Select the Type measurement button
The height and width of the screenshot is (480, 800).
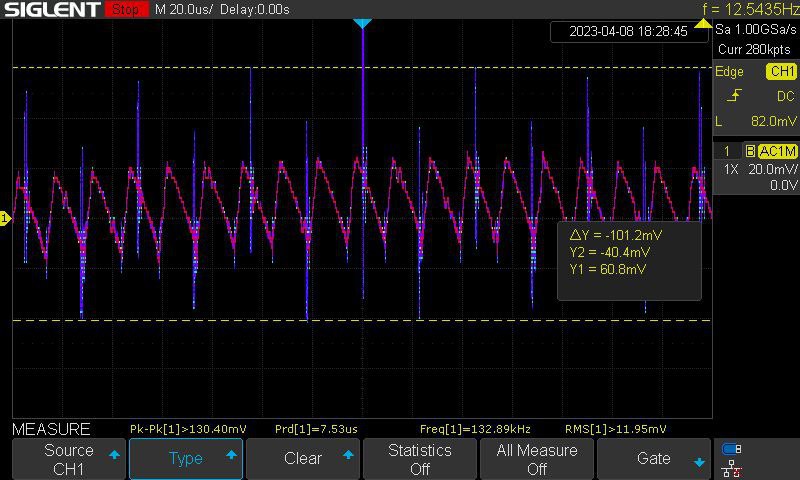coord(186,459)
